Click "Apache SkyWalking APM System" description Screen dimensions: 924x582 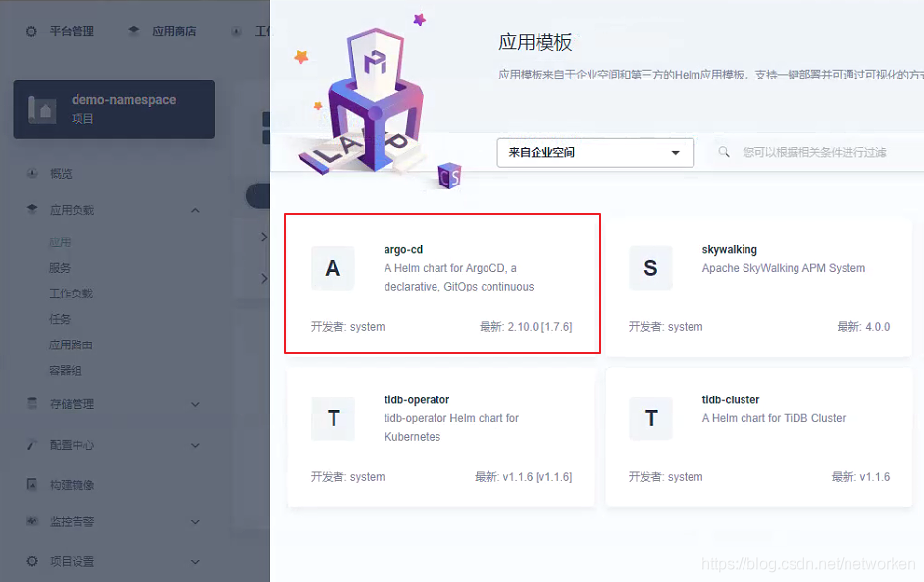tap(784, 268)
